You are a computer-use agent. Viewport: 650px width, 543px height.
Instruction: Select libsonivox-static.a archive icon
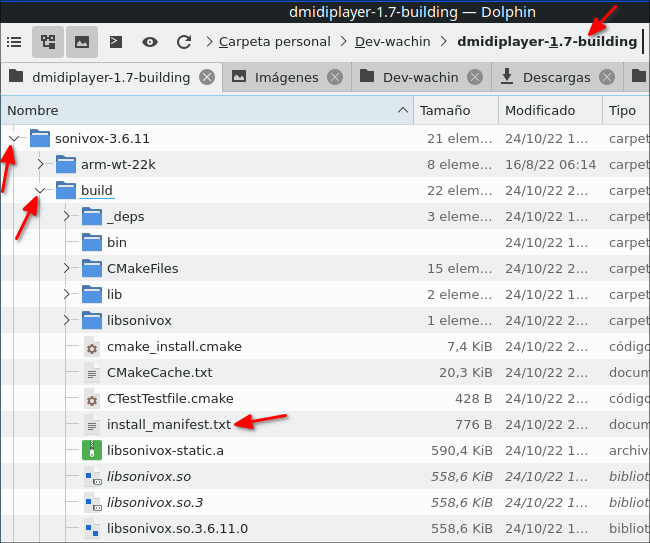(x=92, y=451)
